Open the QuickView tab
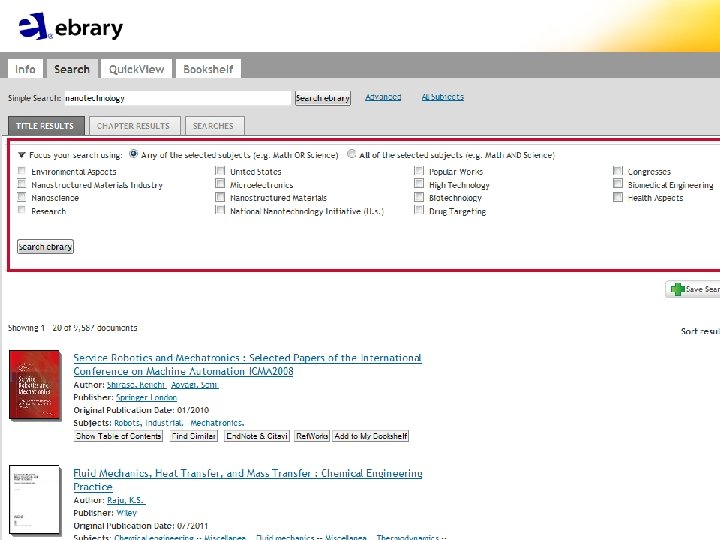The image size is (720, 540). [137, 69]
